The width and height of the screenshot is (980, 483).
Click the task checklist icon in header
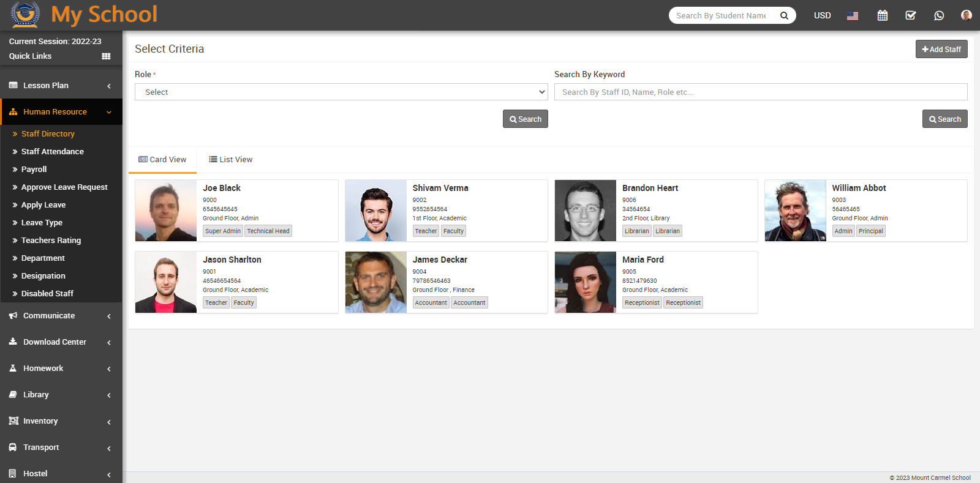911,15
